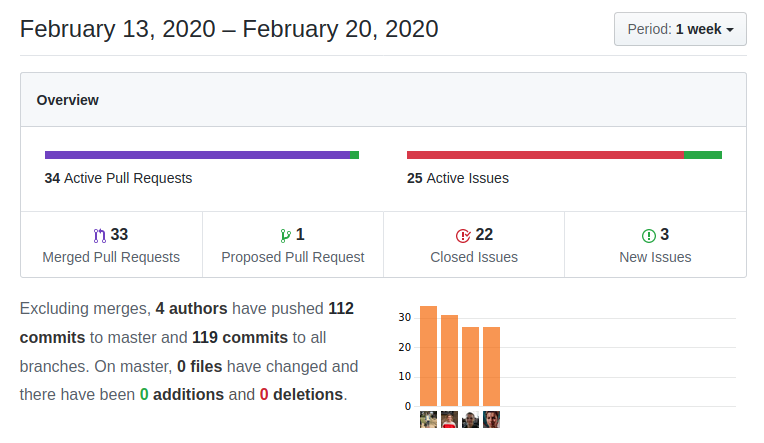Screen dimensions: 764x443
Task: Click the second contributor avatar under chart
Action: point(449,420)
